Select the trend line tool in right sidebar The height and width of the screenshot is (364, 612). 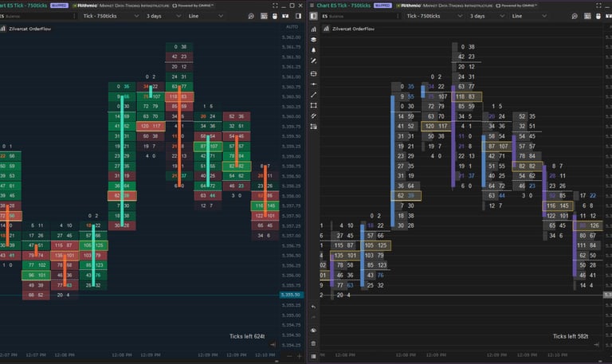click(x=313, y=95)
